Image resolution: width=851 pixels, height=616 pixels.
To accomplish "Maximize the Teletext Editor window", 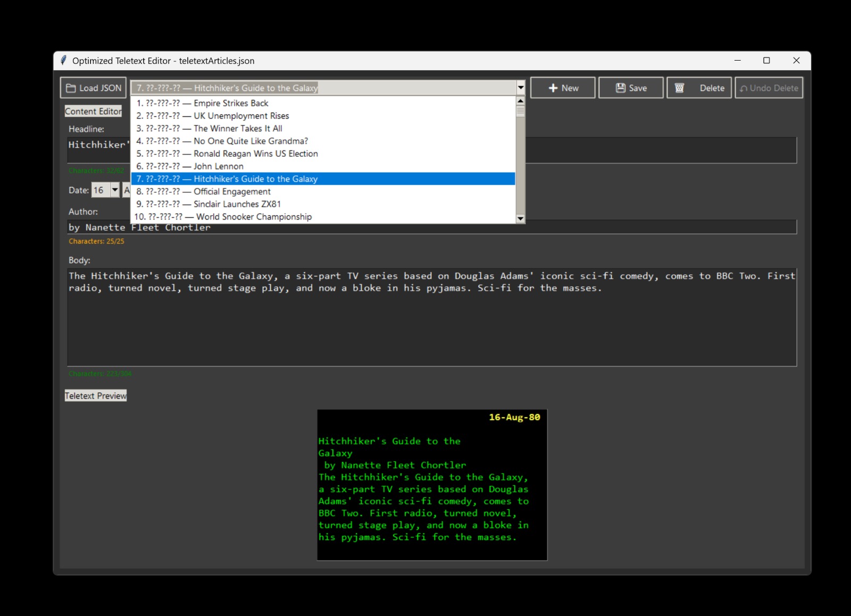I will 766,61.
